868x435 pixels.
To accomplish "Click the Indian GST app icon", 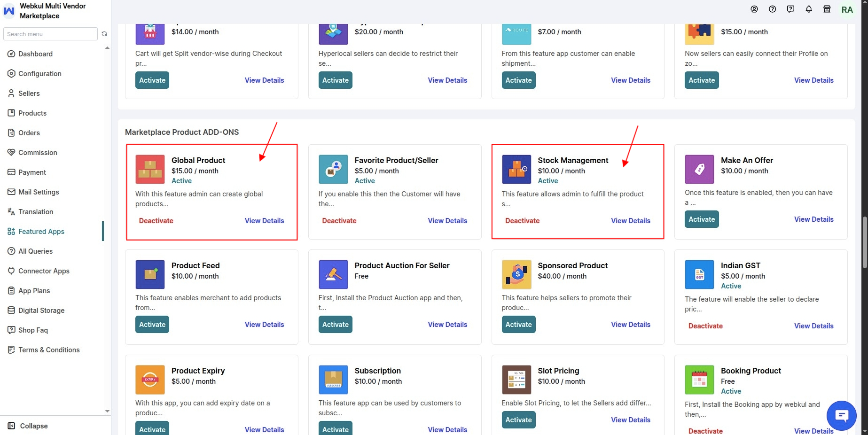I will click(699, 274).
